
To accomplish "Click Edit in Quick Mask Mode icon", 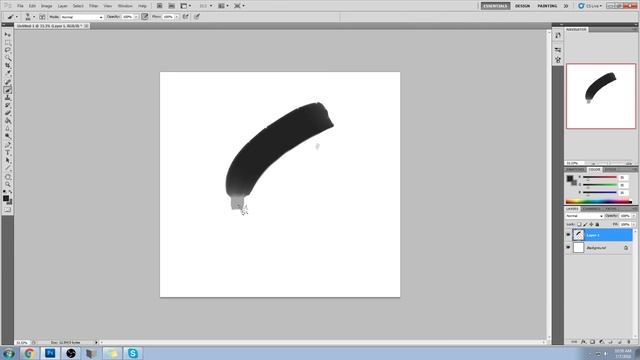I will 7,210.
